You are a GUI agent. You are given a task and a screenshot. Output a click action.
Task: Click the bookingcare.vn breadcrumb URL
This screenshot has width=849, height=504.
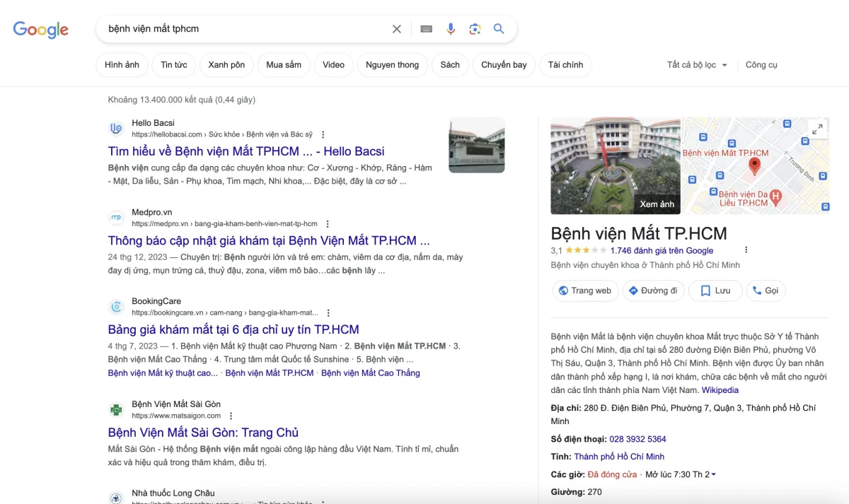point(224,312)
